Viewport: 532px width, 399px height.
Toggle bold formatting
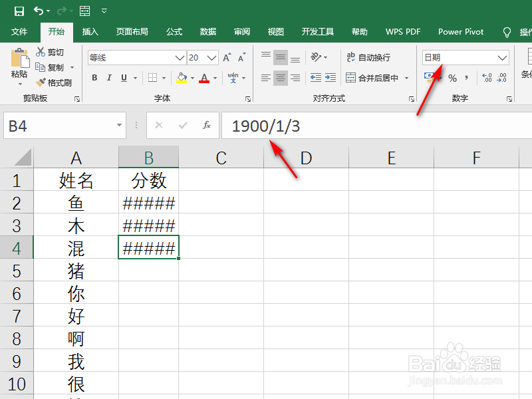click(x=94, y=78)
